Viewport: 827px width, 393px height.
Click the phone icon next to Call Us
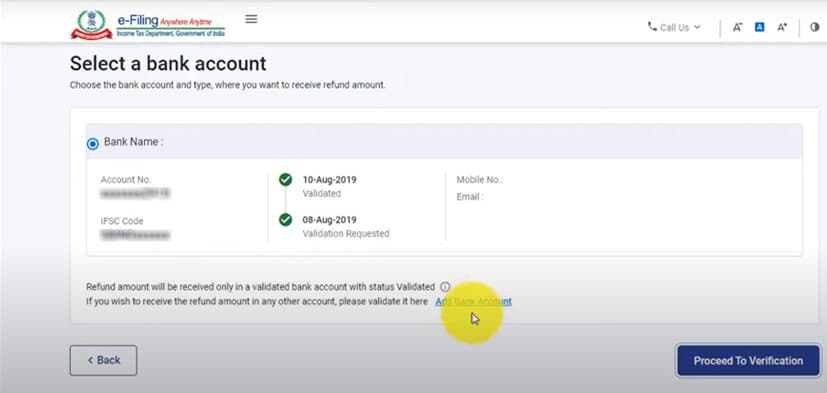pyautogui.click(x=652, y=26)
